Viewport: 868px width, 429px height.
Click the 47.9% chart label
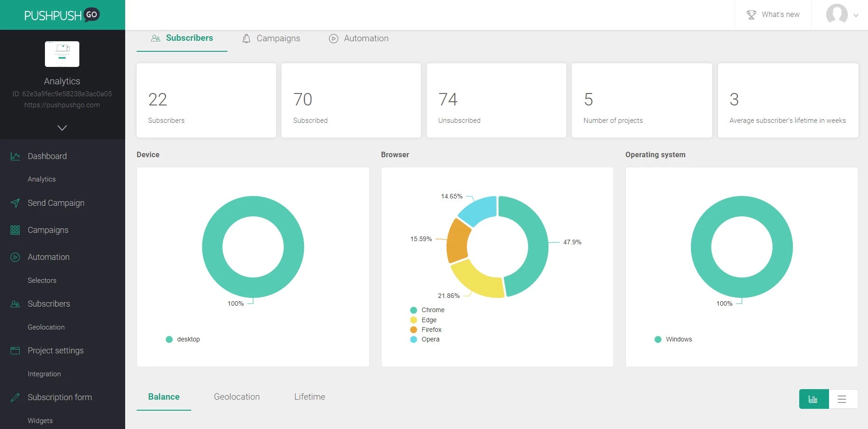(x=572, y=242)
